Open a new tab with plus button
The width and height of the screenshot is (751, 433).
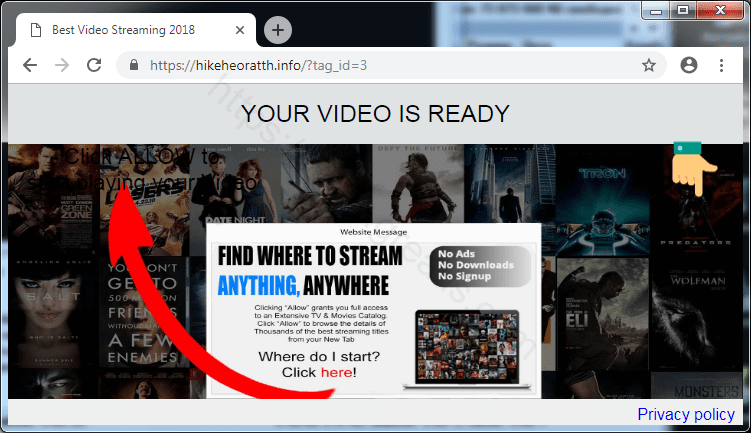(x=277, y=30)
